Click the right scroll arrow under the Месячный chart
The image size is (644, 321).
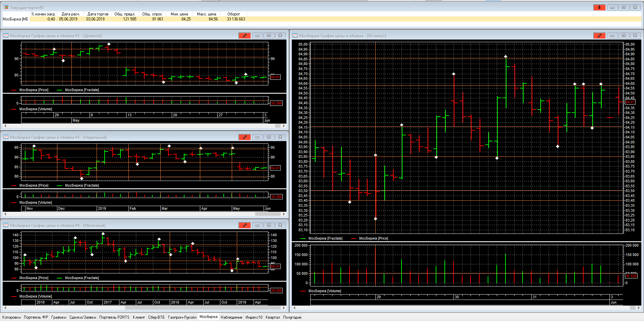pyautogui.click(x=284, y=308)
